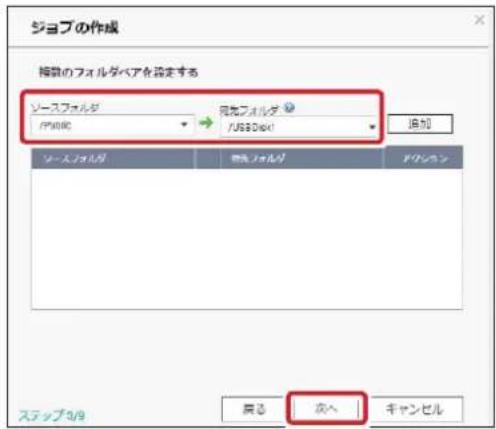Close the ジョブの作成 dialog with X
The width and height of the screenshot is (496, 429).
click(x=479, y=20)
